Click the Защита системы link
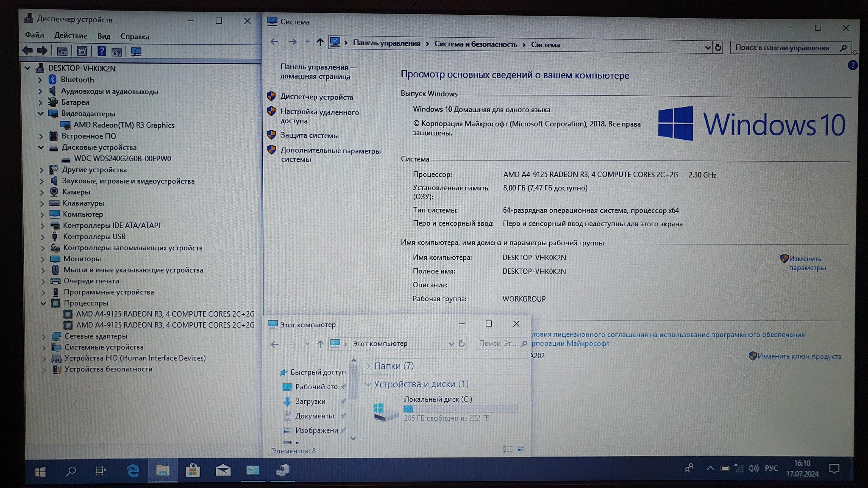This screenshot has width=868, height=488. coord(309,136)
